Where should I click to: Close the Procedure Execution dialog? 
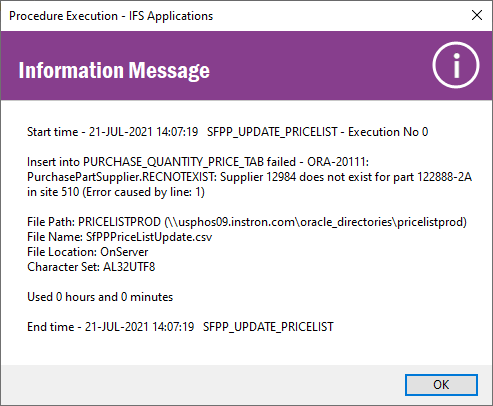point(477,15)
